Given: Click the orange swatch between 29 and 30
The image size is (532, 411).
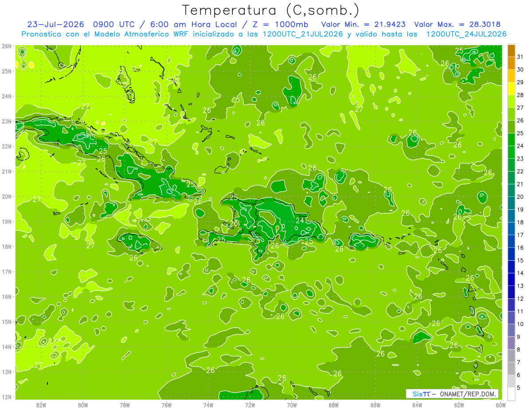Looking at the screenshot, I should click(511, 76).
